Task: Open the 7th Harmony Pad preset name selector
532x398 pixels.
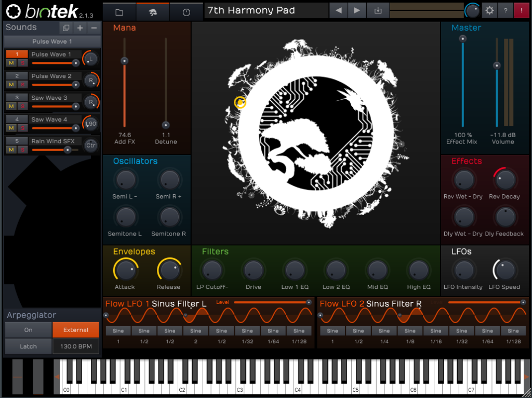Action: 266,10
